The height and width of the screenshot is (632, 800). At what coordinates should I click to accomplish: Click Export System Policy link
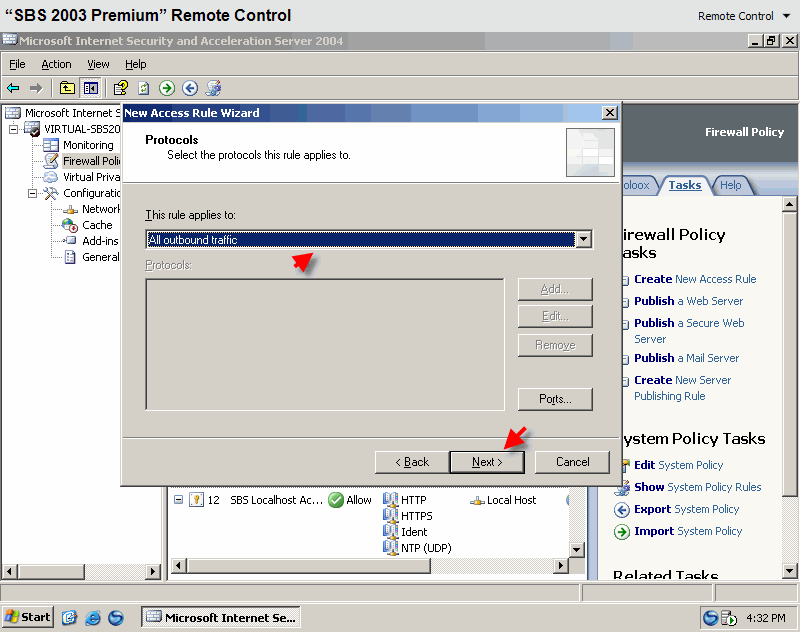686,509
